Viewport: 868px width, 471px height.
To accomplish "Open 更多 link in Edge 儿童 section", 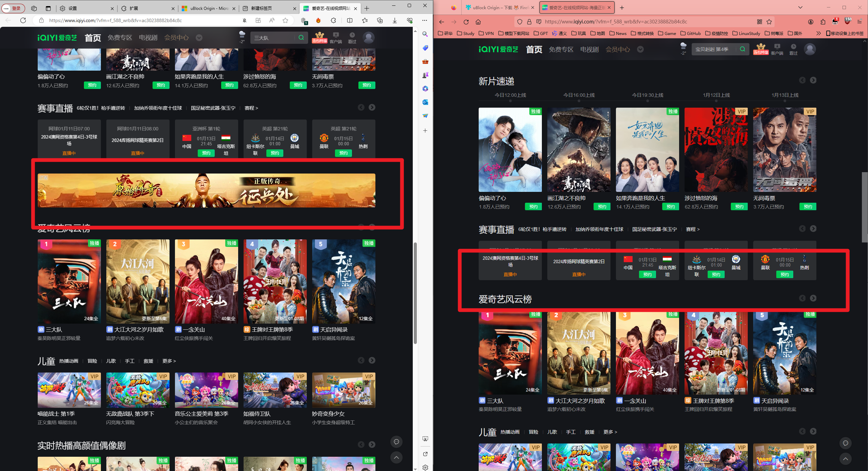I will tap(169, 361).
